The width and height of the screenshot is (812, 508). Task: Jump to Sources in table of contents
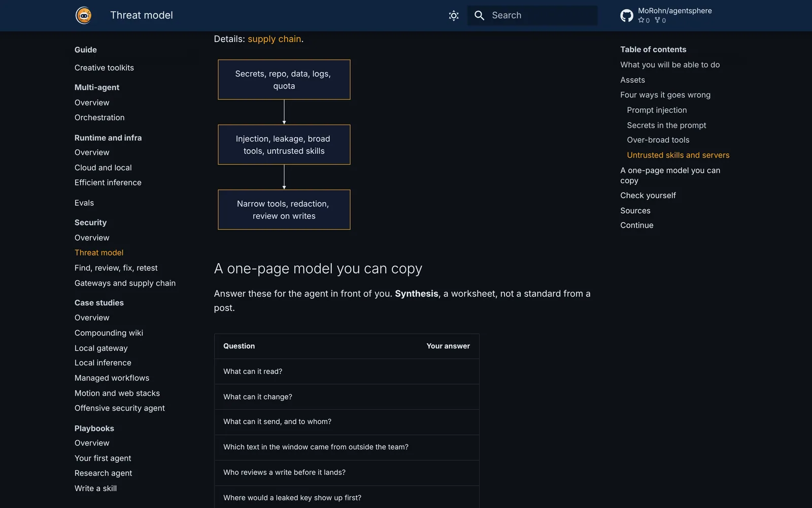click(x=635, y=210)
